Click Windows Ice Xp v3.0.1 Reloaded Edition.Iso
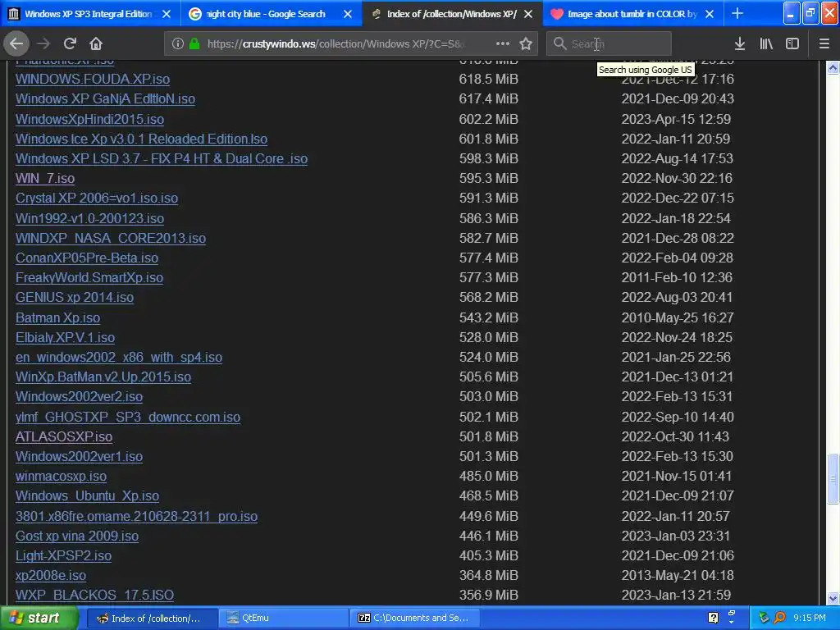840x630 pixels. coord(141,139)
